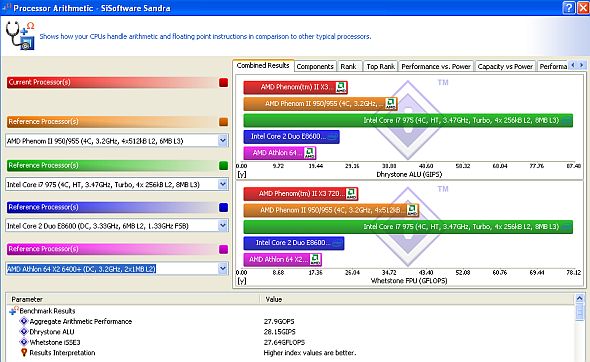Switch to the Components tab
Screen dimensions: 590x362
point(315,67)
